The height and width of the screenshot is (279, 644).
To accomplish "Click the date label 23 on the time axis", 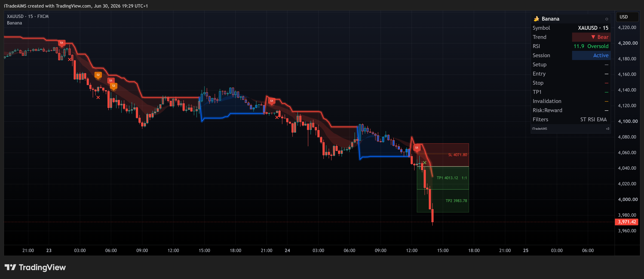I will [x=49, y=250].
